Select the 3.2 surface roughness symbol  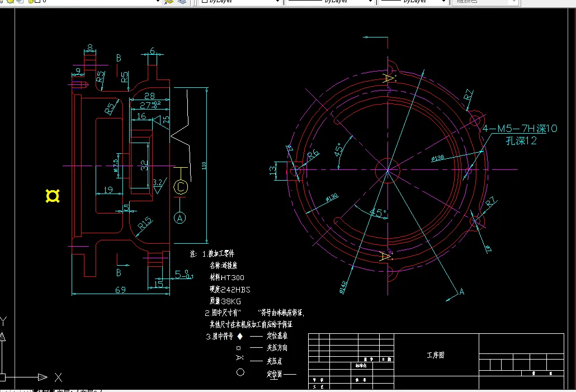click(159, 186)
